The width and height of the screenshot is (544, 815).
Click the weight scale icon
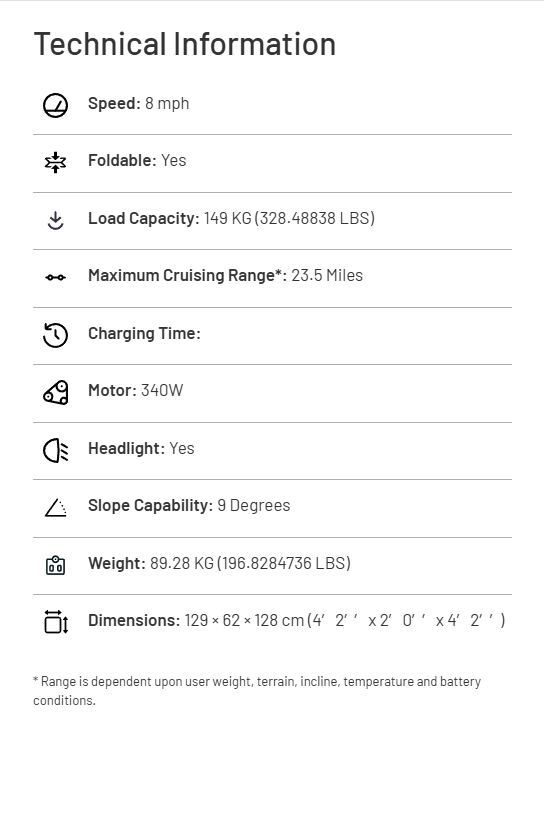[55, 566]
